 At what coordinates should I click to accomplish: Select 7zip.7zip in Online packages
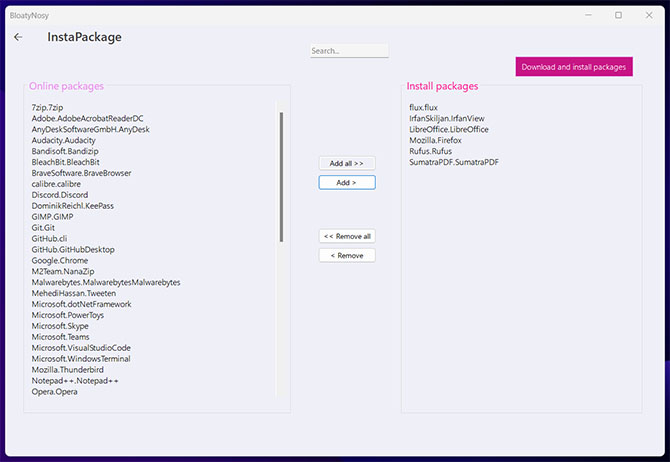click(47, 107)
